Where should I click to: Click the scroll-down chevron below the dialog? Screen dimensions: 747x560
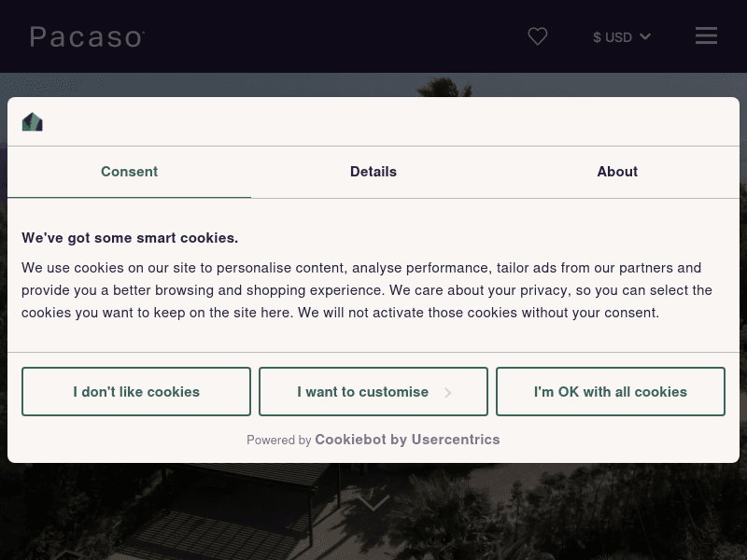click(x=373, y=504)
